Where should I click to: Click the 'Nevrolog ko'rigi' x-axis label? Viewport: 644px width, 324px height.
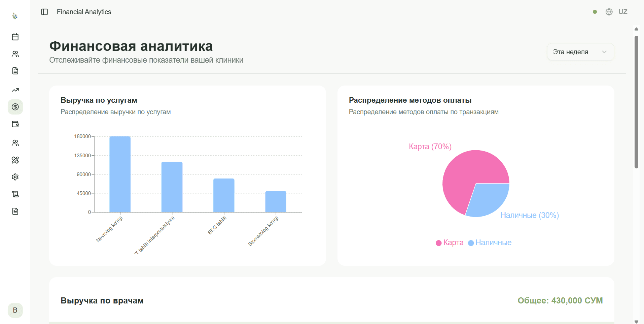(x=109, y=229)
